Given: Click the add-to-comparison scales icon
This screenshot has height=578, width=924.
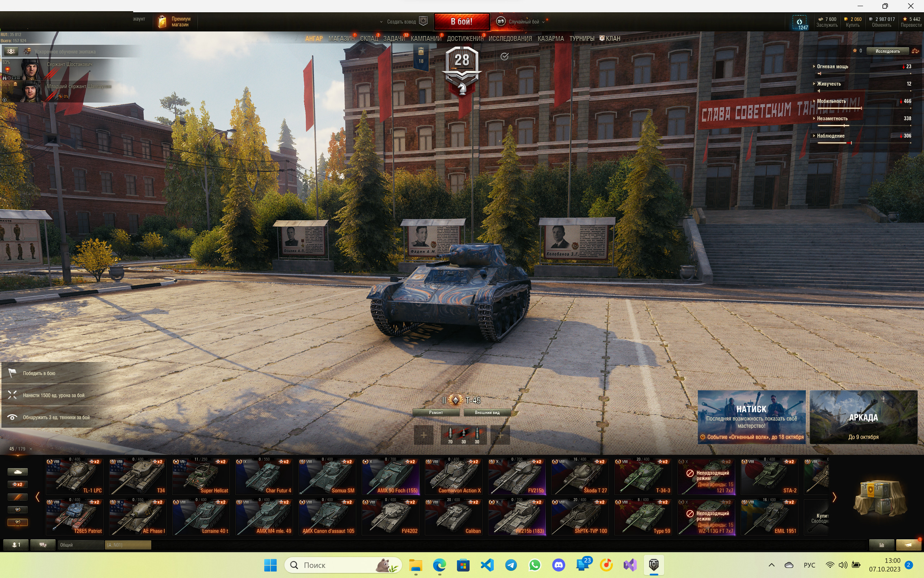Looking at the screenshot, I should [x=915, y=51].
